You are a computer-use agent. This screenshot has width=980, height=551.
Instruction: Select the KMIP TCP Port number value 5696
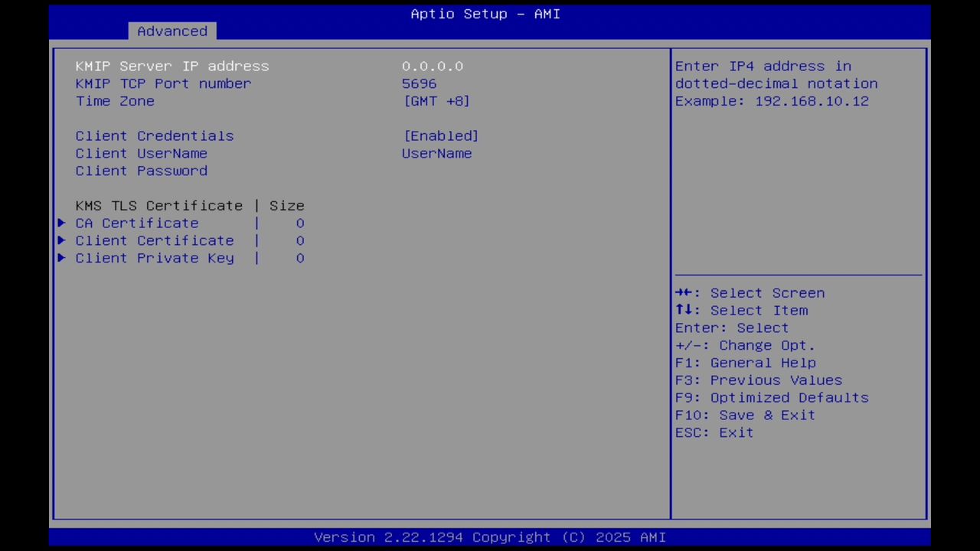pos(419,83)
